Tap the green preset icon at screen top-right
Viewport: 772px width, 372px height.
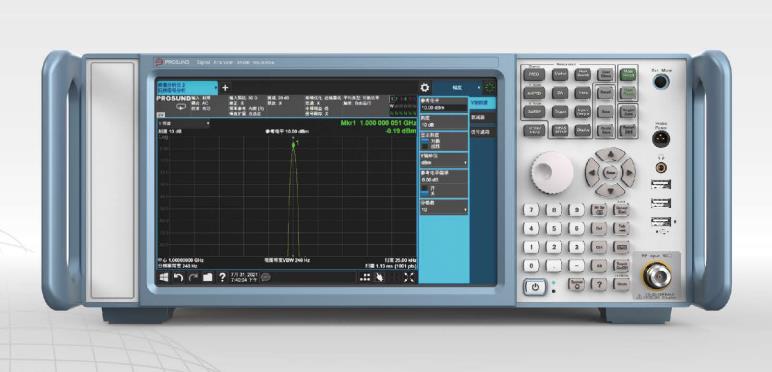[x=489, y=88]
